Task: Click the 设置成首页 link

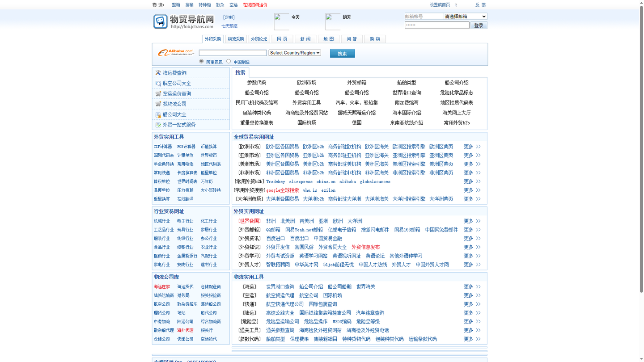Action: coord(440,5)
